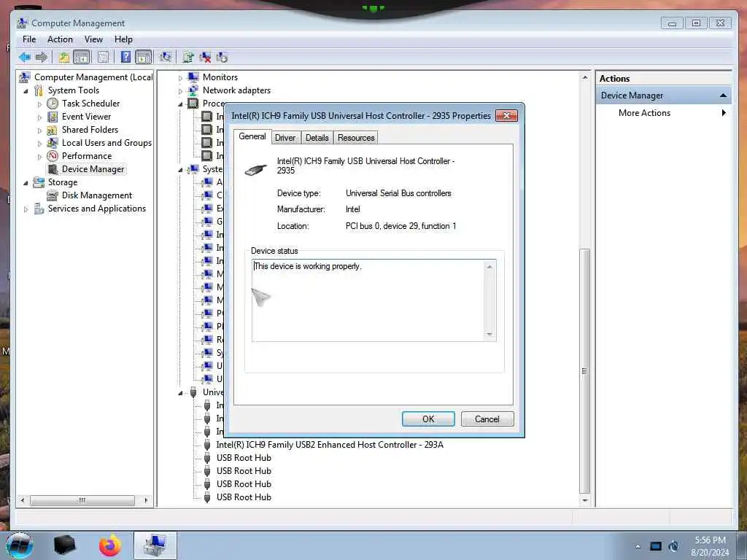
Task: Click Scan for hardware changes icon
Action: click(x=166, y=58)
